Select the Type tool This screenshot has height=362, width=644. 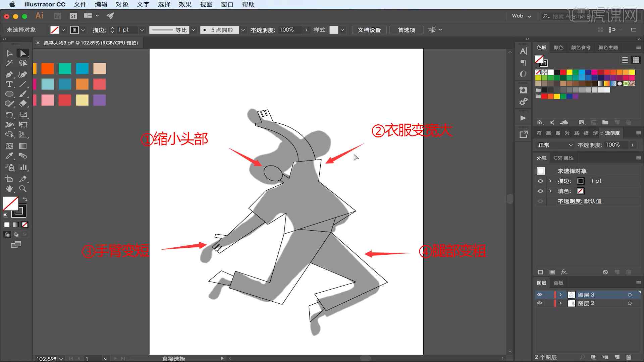pyautogui.click(x=9, y=84)
